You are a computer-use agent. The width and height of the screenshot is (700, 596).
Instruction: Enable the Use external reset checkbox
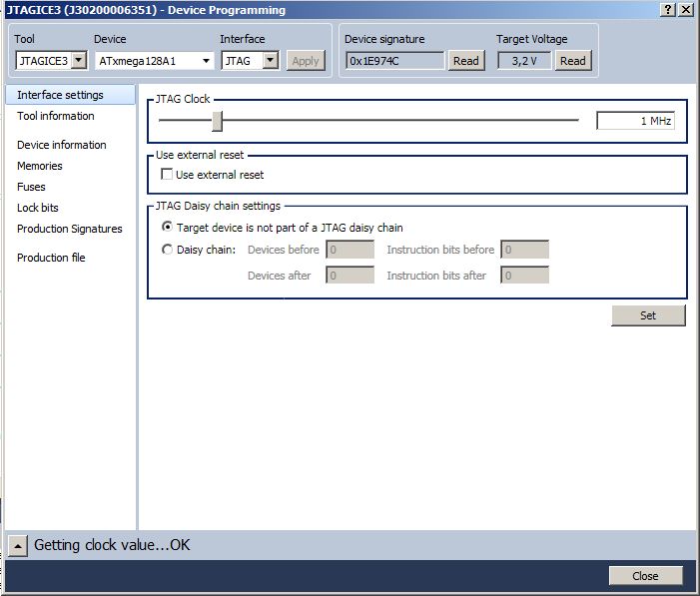pos(167,174)
